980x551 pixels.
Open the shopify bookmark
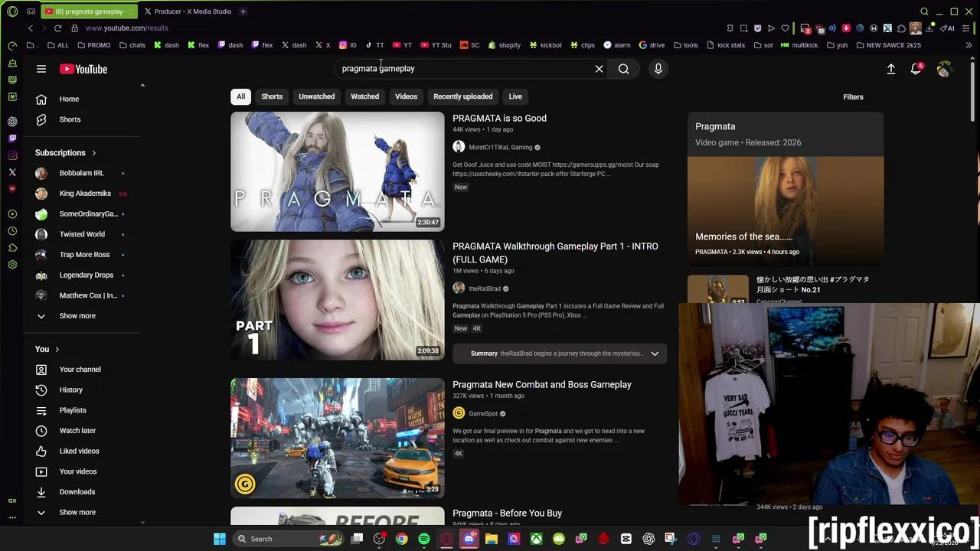coord(504,45)
